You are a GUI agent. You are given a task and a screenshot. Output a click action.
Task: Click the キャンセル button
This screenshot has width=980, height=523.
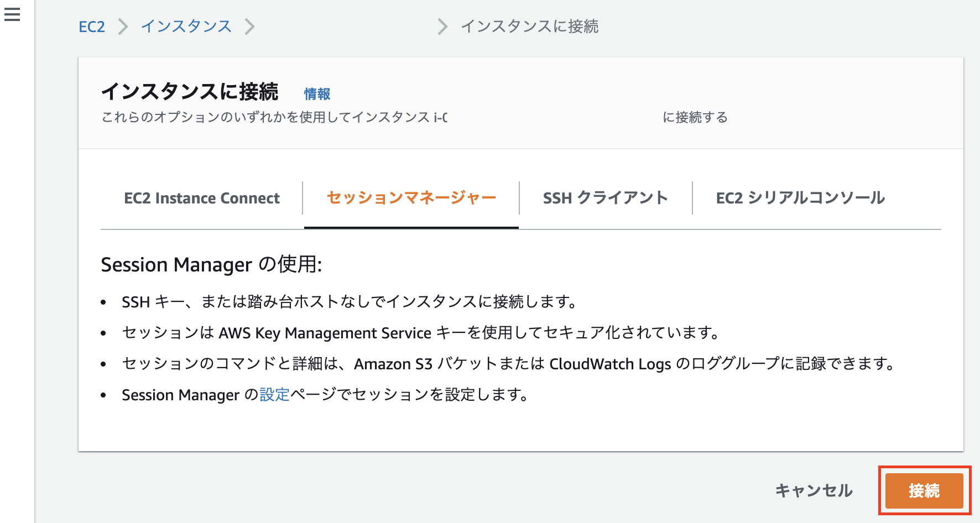point(814,490)
